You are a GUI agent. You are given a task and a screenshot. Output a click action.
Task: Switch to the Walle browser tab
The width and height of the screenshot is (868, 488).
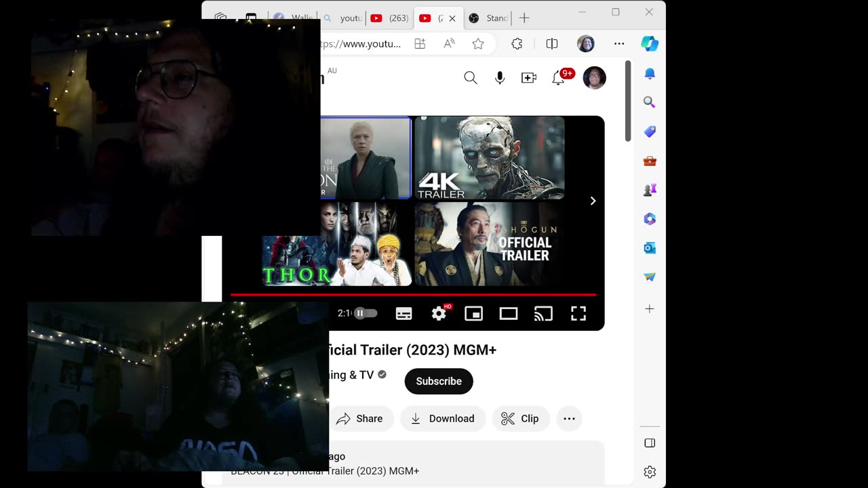292,18
